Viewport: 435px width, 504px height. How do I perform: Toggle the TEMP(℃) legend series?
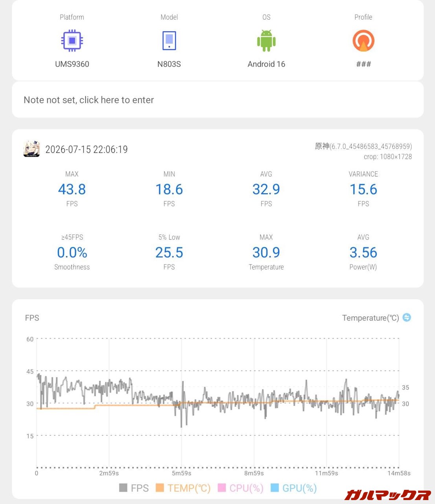(x=183, y=488)
